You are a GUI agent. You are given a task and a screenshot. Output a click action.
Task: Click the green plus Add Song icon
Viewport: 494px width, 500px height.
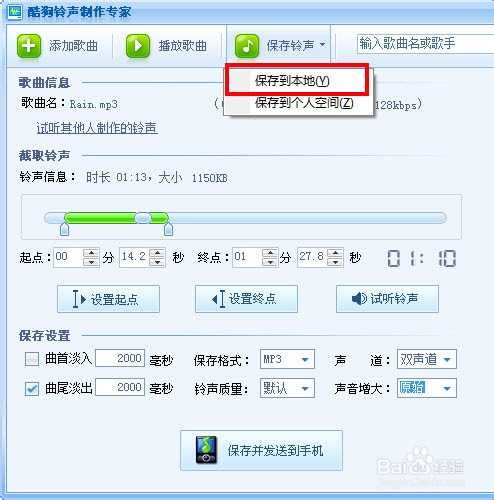point(29,46)
